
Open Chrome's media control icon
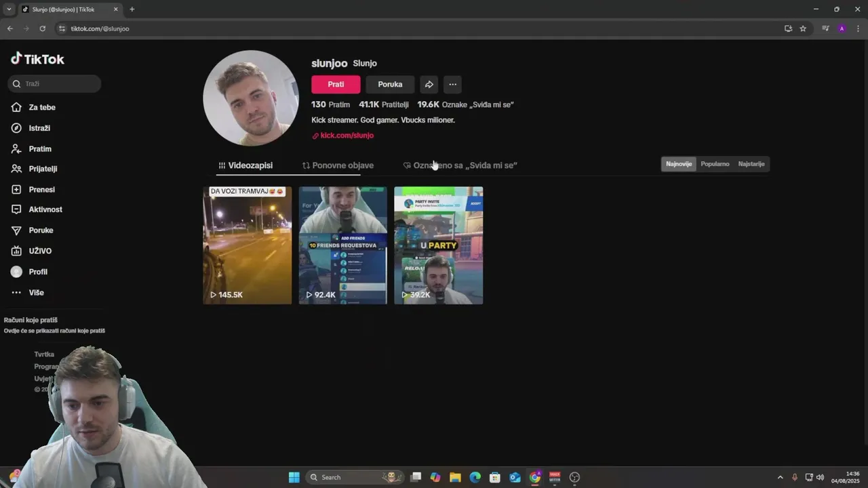(x=825, y=28)
